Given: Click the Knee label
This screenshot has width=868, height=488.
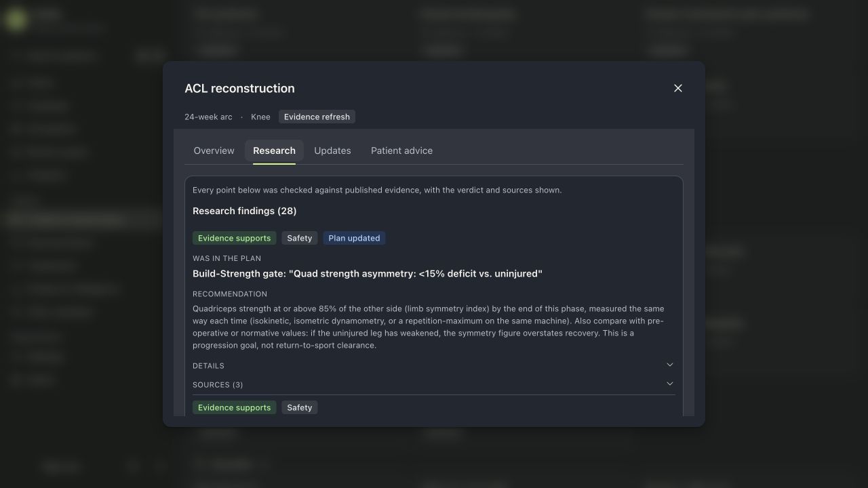Looking at the screenshot, I should [260, 117].
